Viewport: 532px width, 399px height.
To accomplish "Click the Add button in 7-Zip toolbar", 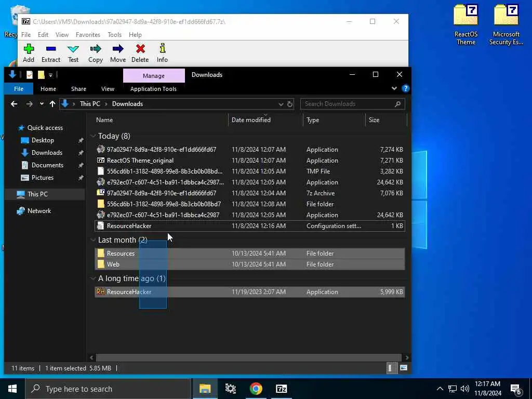I will tap(29, 54).
